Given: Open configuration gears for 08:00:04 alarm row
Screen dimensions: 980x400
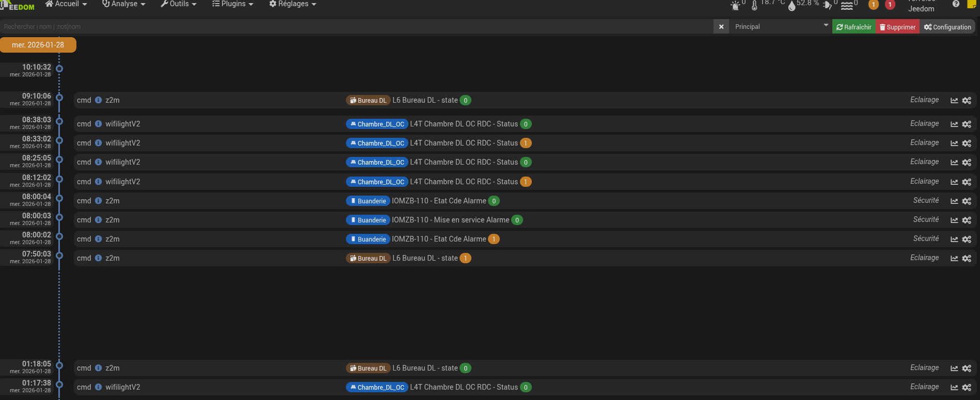Looking at the screenshot, I should [x=967, y=201].
